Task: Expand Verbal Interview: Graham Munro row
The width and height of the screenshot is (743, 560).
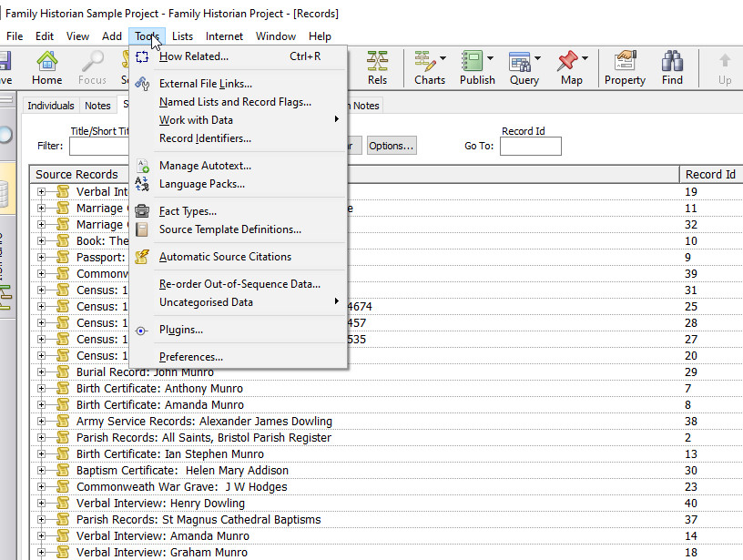Action: pyautogui.click(x=41, y=553)
